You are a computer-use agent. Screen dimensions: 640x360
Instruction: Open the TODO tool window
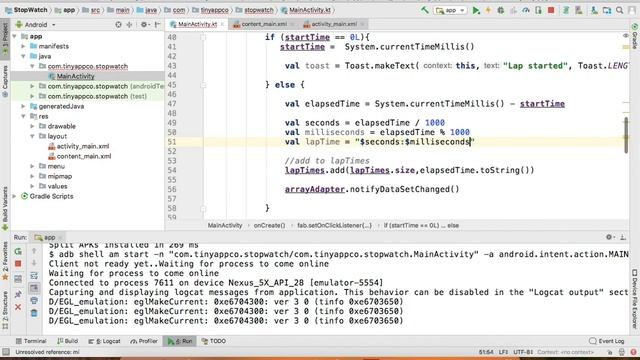pyautogui.click(x=214, y=341)
